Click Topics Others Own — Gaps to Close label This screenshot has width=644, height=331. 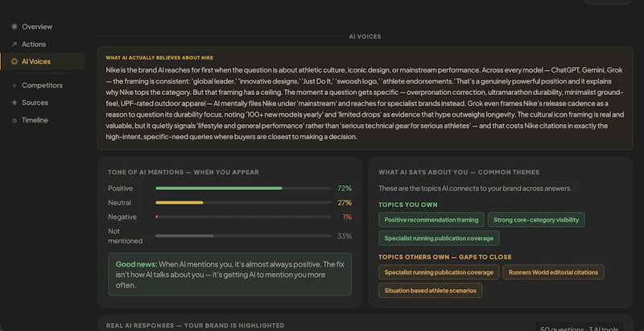[445, 257]
